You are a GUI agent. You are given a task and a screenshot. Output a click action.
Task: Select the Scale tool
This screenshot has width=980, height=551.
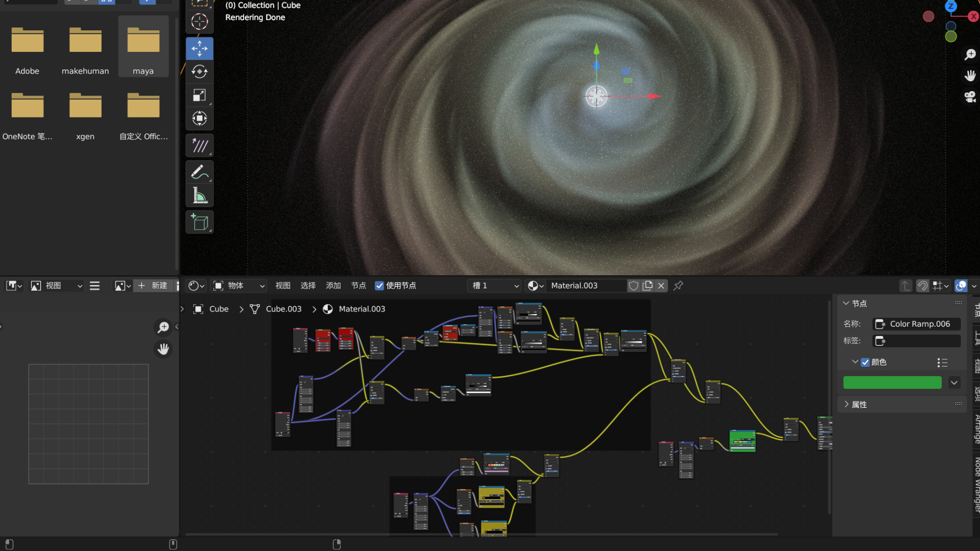[x=199, y=95]
